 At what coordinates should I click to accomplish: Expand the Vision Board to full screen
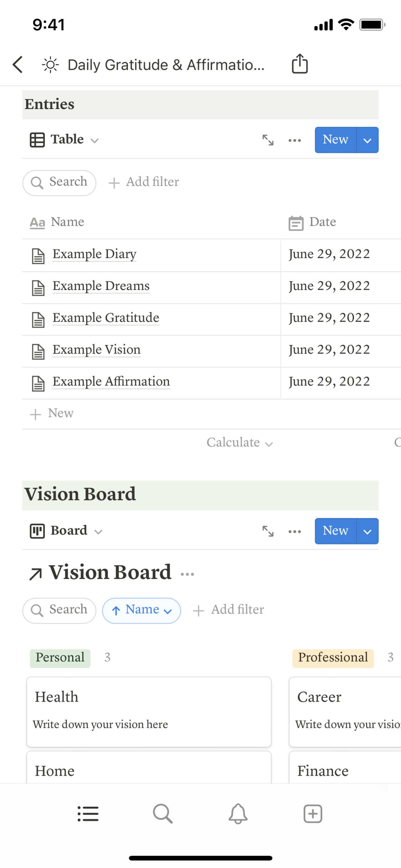tap(268, 531)
